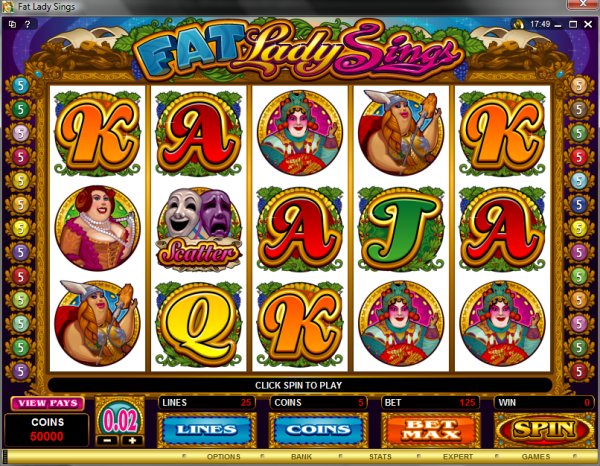Click the sound speaker icon near clock

coord(518,24)
